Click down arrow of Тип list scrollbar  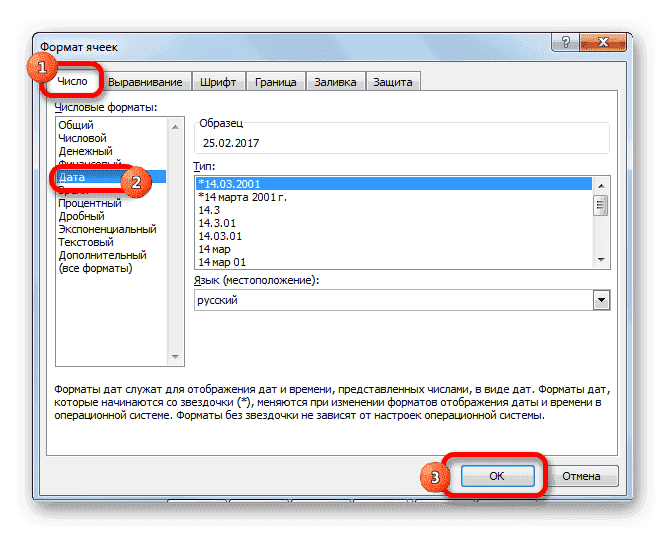[x=601, y=259]
